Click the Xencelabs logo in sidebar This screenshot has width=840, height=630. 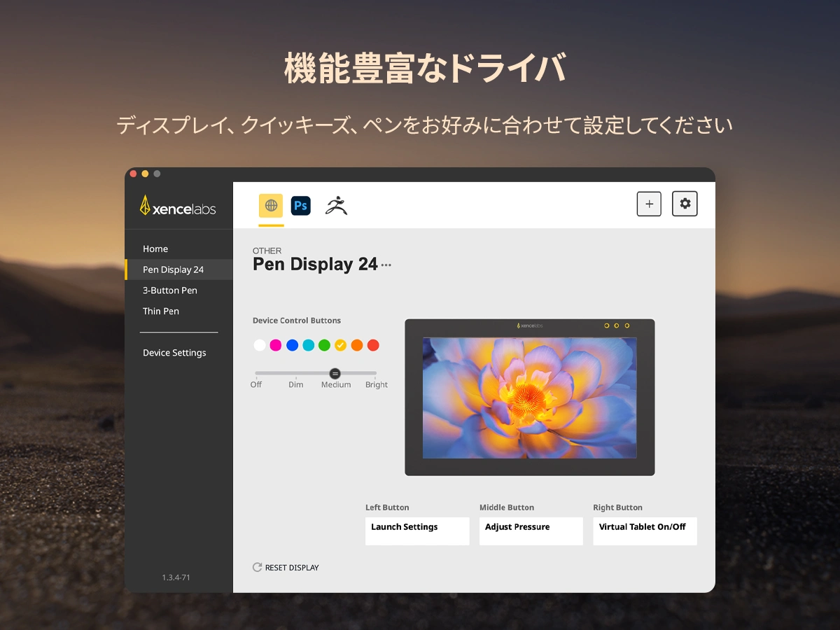[178, 205]
